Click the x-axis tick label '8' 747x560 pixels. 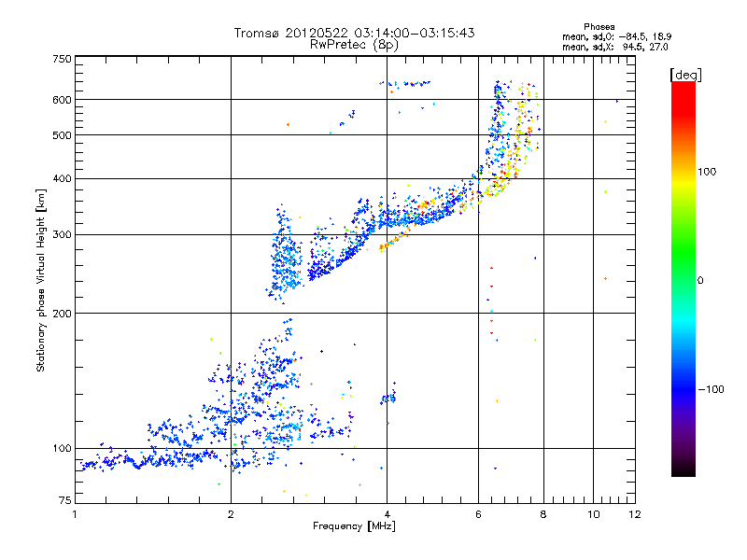click(543, 514)
